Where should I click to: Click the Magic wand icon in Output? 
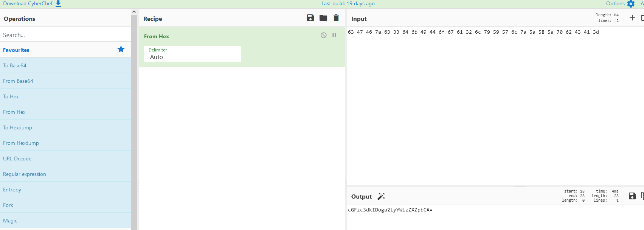coord(381,196)
